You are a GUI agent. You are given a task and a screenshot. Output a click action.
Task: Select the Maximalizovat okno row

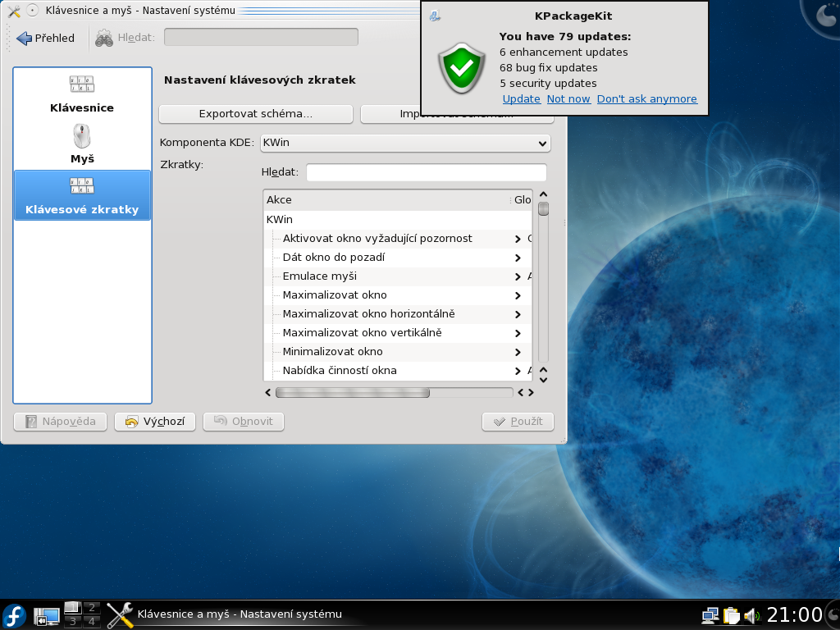tap(398, 294)
